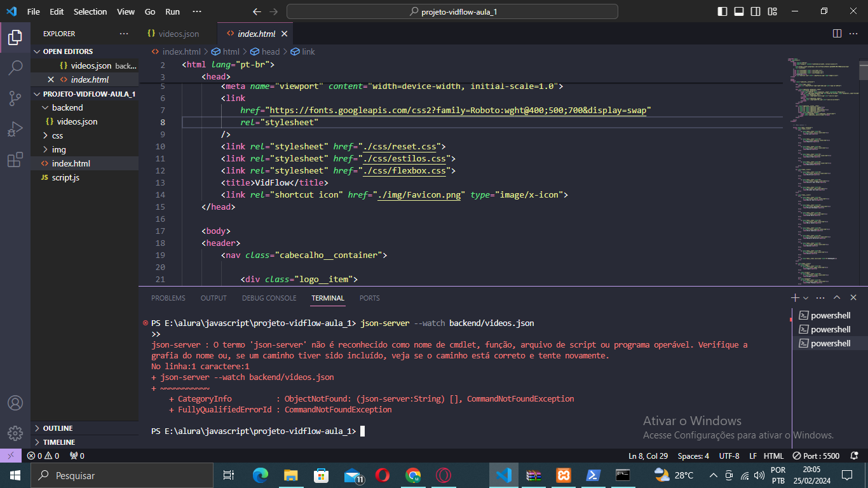This screenshot has width=868, height=488.
Task: Maximize the terminal panel size
Action: point(837,297)
